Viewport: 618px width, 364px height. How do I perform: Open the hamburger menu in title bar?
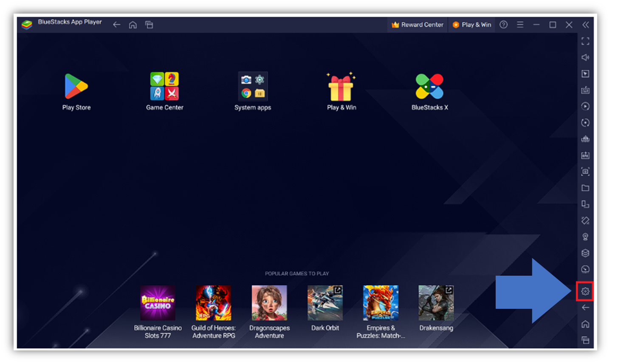point(520,25)
